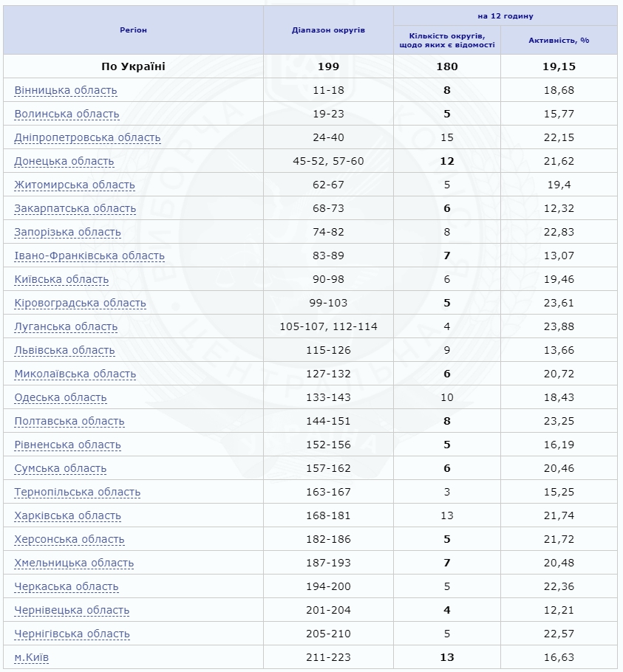The image size is (623, 672).
Task: Click the Житомирська область link
Action: 75,185
